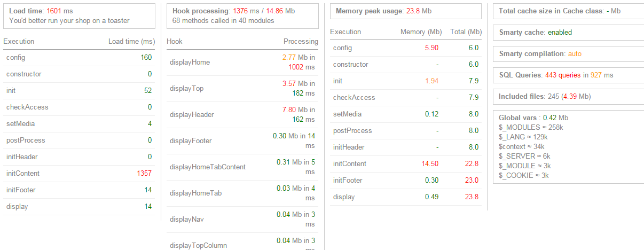Select the displayNav hook entry
The image size is (644, 250).
[x=242, y=219]
